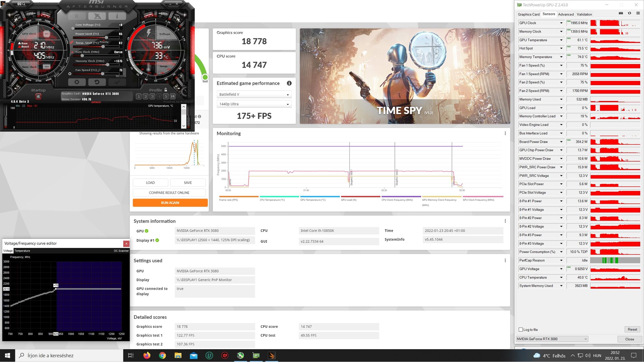644x362 pixels.
Task: Select GPU-Z Sensors tab
Action: pos(548,14)
